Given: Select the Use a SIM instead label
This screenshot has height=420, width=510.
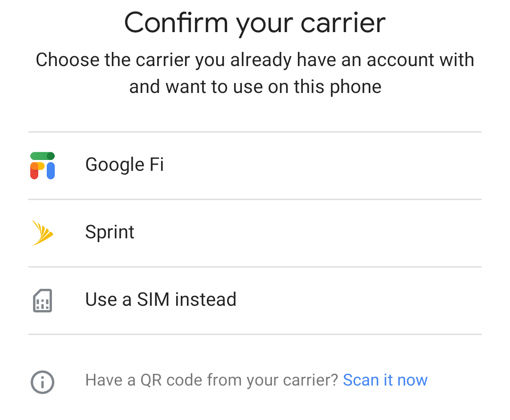Looking at the screenshot, I should coord(161,300).
